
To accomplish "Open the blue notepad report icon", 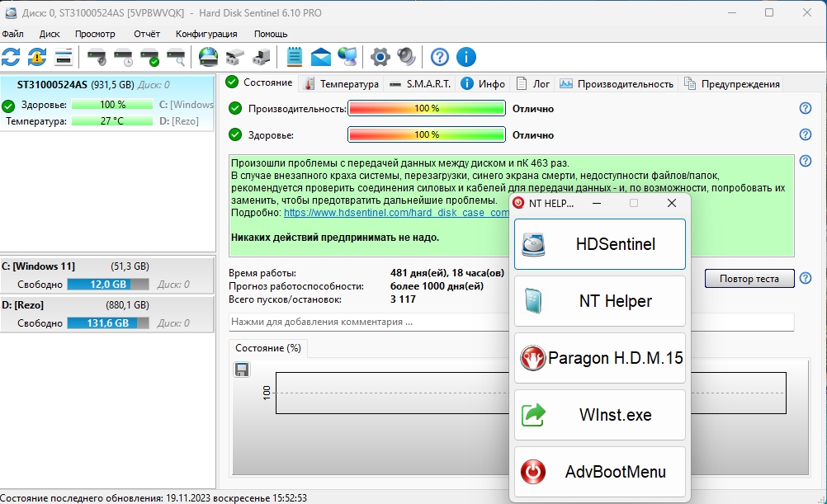I will click(x=295, y=57).
